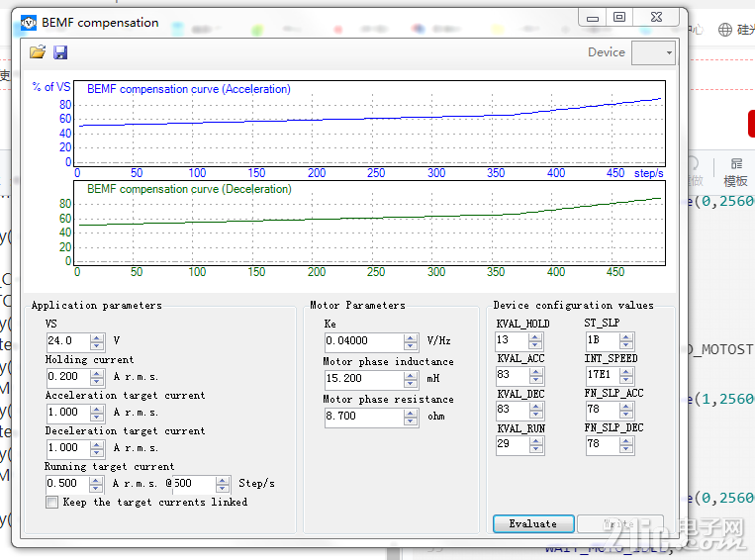Focus the running speed Step/s field
The image size is (755, 560).
point(194,484)
